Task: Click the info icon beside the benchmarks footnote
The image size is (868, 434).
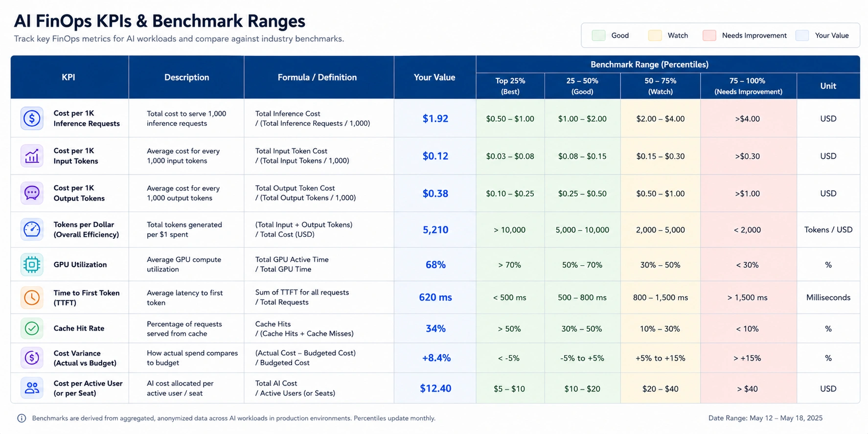Action: point(22,418)
